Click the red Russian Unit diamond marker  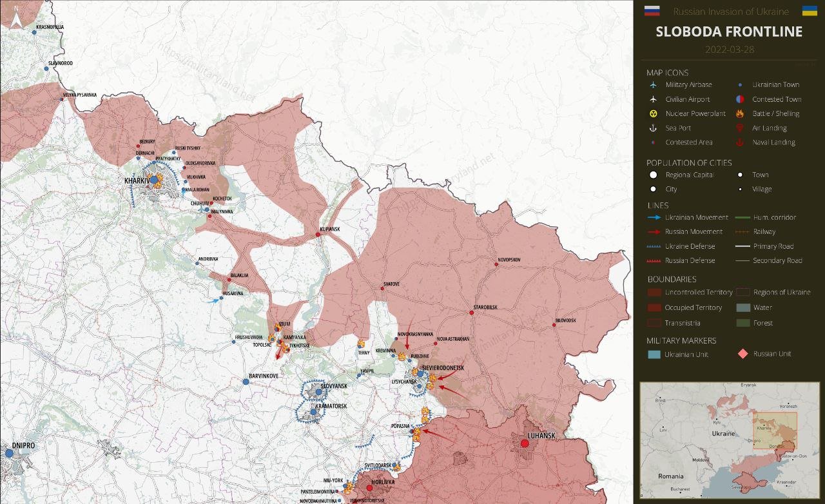pyautogui.click(x=742, y=354)
